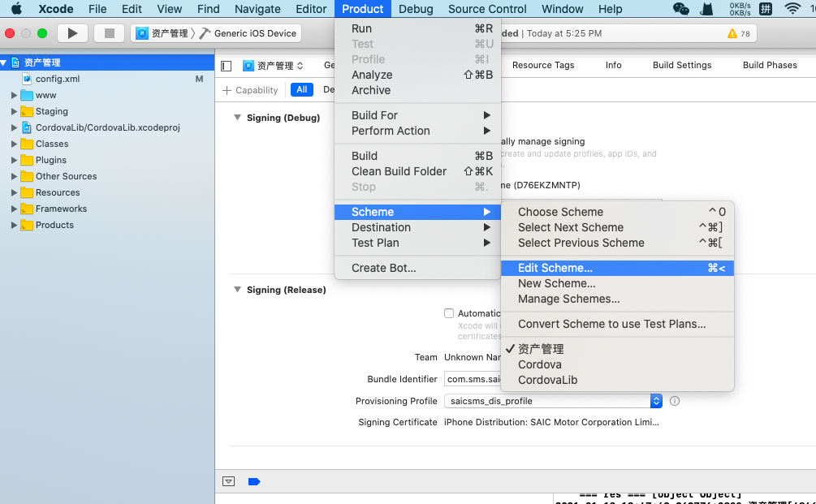Select Clean Build Folder

click(417, 171)
